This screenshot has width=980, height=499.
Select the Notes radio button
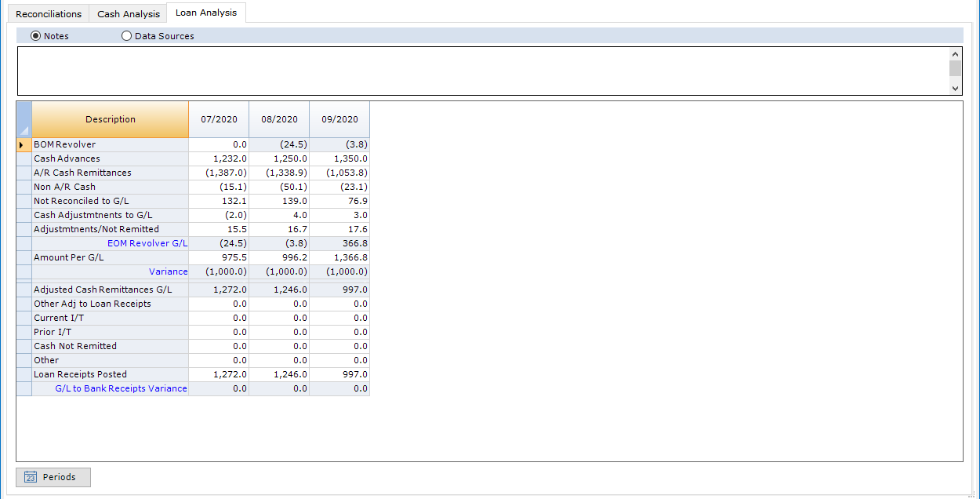pos(35,36)
